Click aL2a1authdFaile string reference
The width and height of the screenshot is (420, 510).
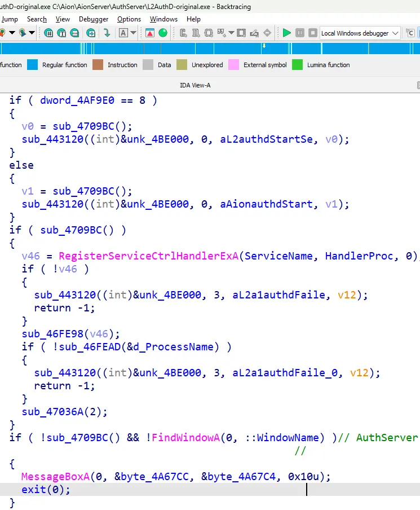point(279,295)
